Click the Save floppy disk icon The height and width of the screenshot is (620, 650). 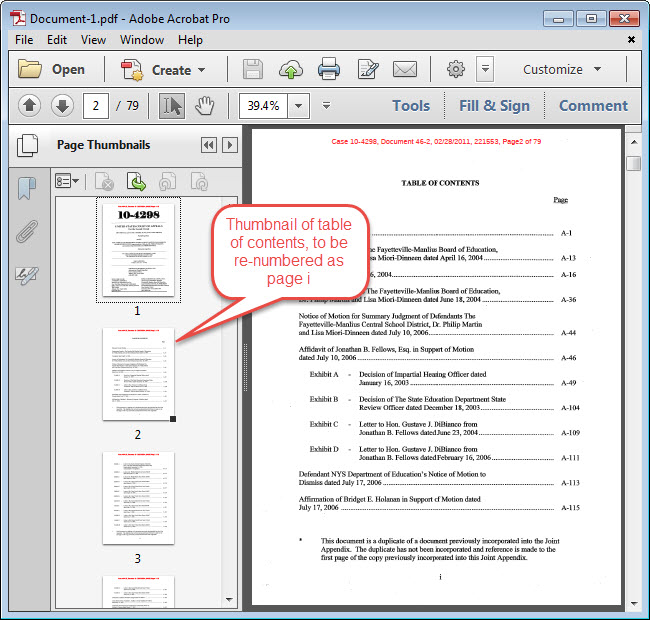coord(253,70)
